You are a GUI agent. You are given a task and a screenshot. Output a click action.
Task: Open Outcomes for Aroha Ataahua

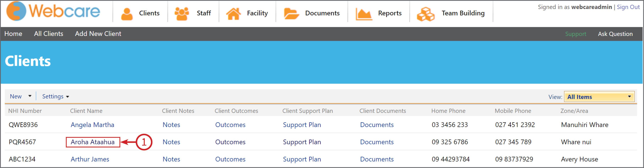230,142
